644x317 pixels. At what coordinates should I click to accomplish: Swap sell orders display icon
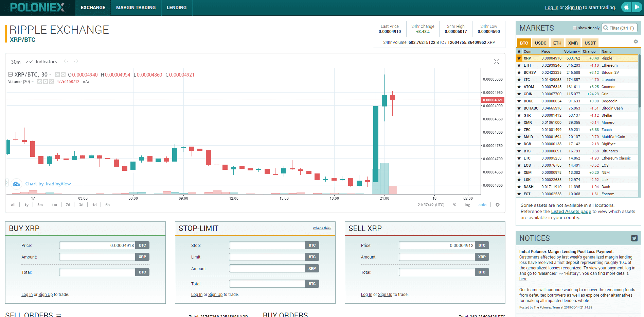(59, 315)
